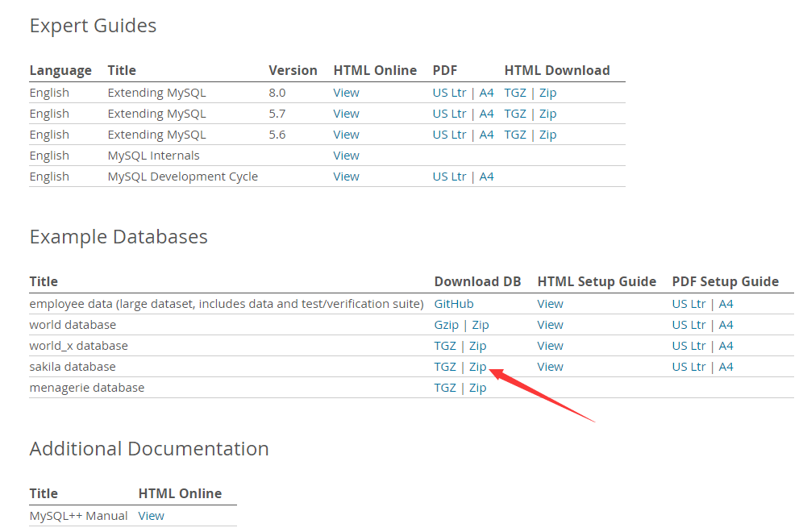Open MySQL Development Cycle A4 PDF

(x=487, y=177)
